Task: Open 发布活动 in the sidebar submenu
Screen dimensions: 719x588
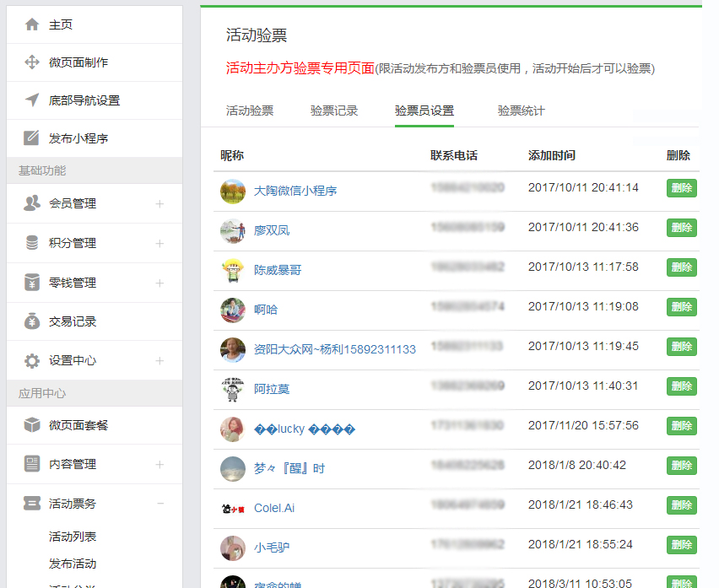Action: [x=73, y=564]
